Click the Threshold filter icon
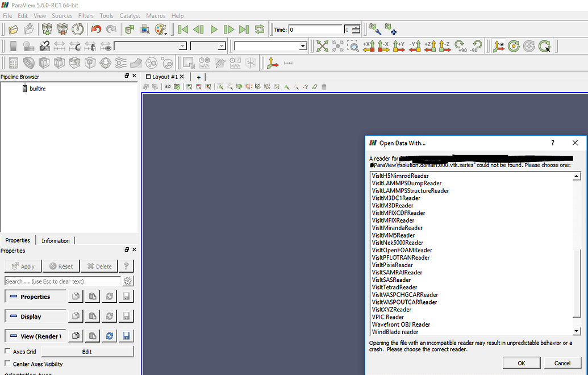 coord(74,63)
